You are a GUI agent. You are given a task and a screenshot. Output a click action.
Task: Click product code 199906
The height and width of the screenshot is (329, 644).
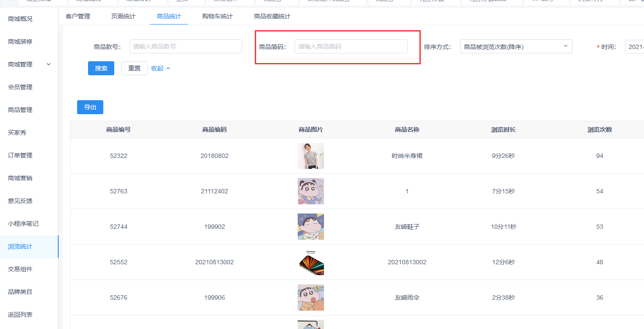coord(215,297)
